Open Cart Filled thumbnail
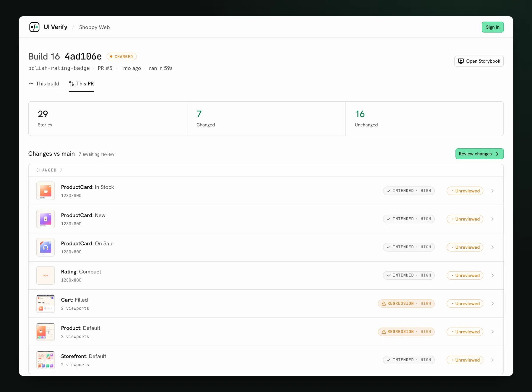This screenshot has height=392, width=532. coord(46,304)
